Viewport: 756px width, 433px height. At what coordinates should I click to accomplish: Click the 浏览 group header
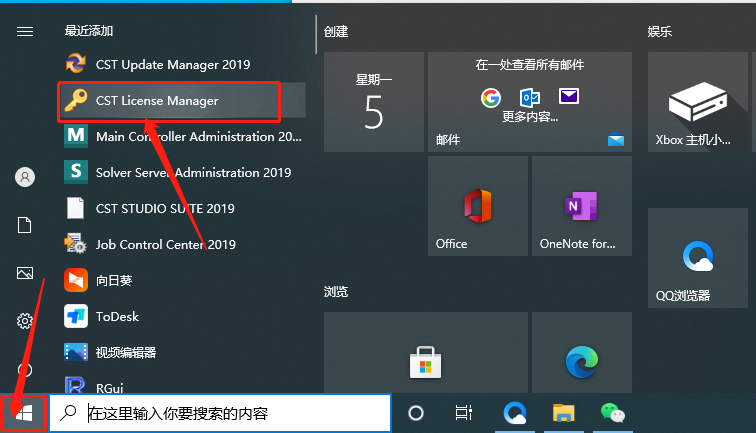coord(336,292)
